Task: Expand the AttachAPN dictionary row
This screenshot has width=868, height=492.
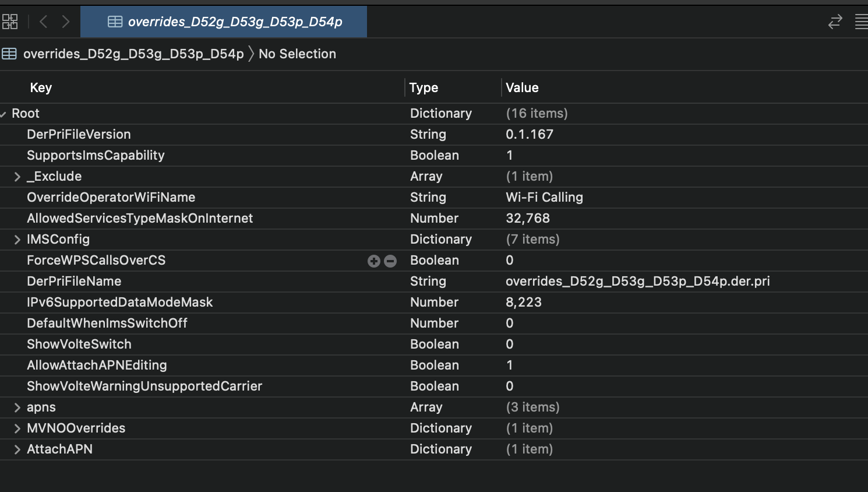Action: point(17,449)
